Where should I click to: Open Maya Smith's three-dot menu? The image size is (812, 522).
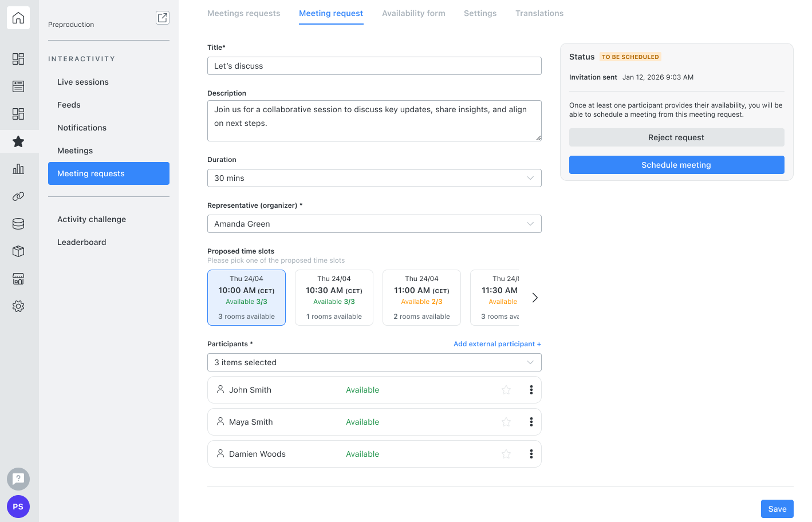coord(531,422)
